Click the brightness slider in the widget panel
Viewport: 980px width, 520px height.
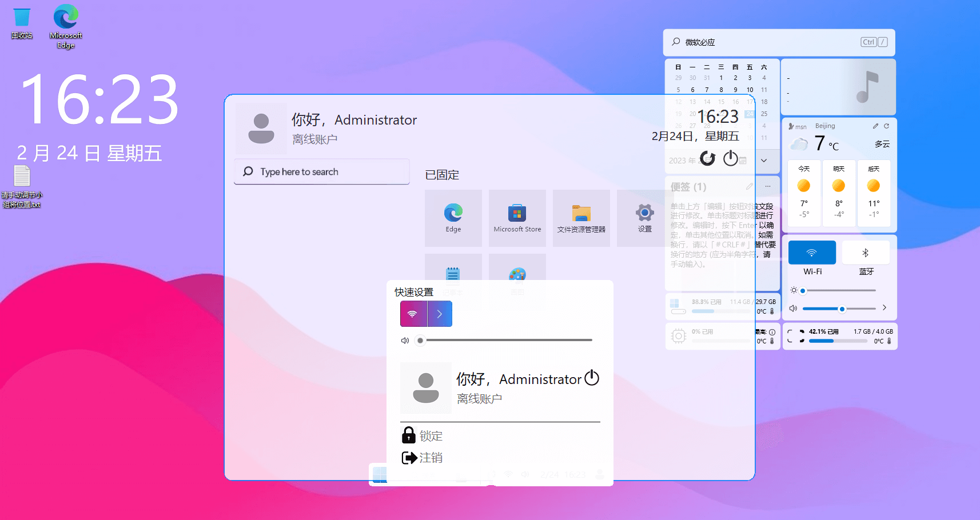pyautogui.click(x=839, y=291)
